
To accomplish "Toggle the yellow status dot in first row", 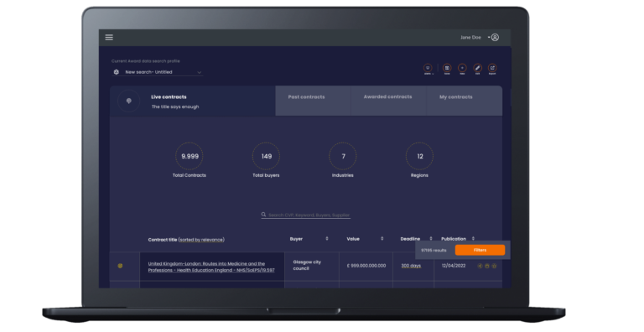I will pyautogui.click(x=121, y=266).
